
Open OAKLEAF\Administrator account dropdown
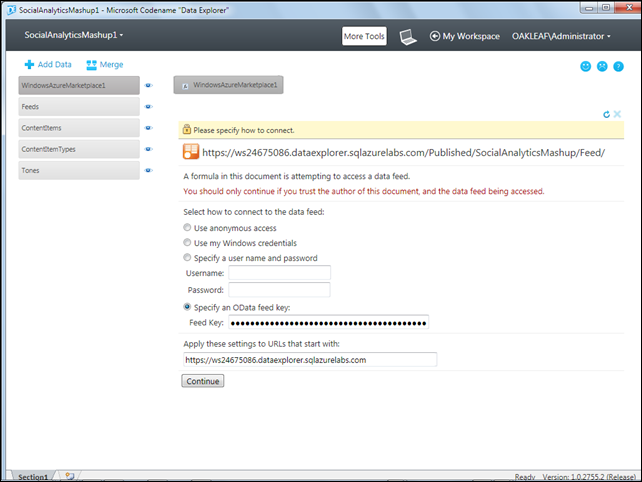pos(561,36)
